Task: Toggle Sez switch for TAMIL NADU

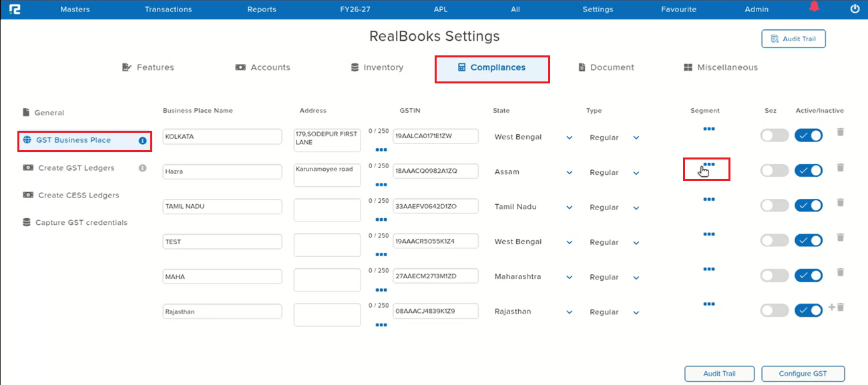Action: (x=775, y=206)
